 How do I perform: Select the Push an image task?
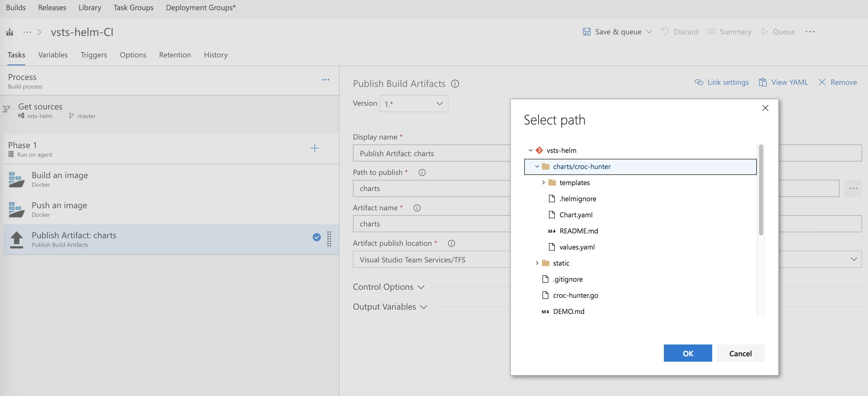(x=171, y=210)
